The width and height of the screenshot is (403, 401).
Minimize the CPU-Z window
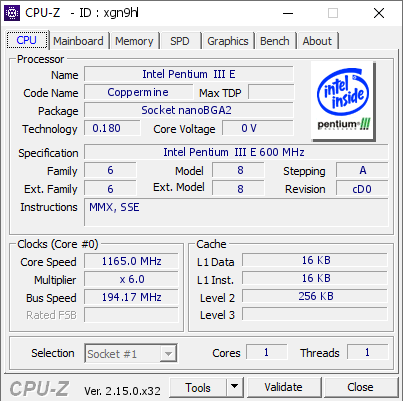pyautogui.click(x=288, y=13)
